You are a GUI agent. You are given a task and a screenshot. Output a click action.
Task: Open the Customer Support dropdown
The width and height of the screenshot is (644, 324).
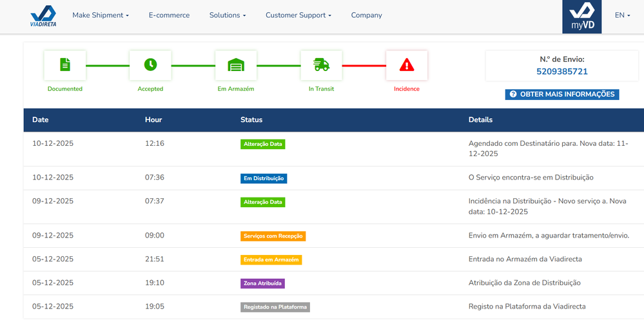[x=298, y=15]
